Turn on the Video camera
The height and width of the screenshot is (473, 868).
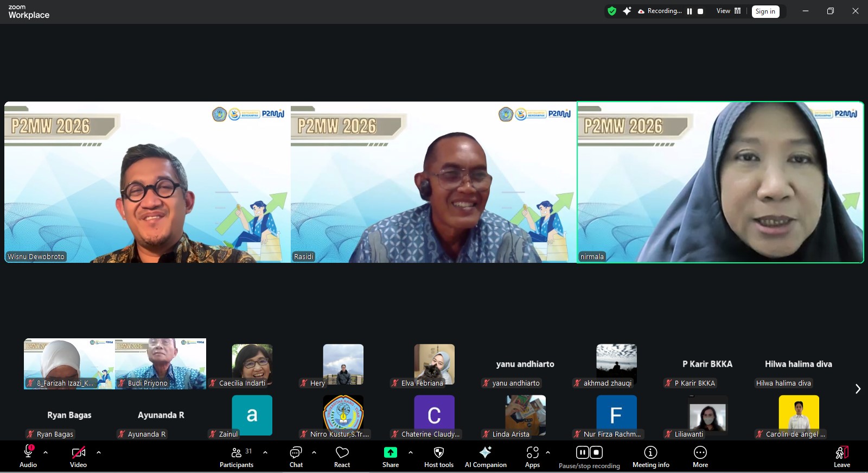point(78,456)
